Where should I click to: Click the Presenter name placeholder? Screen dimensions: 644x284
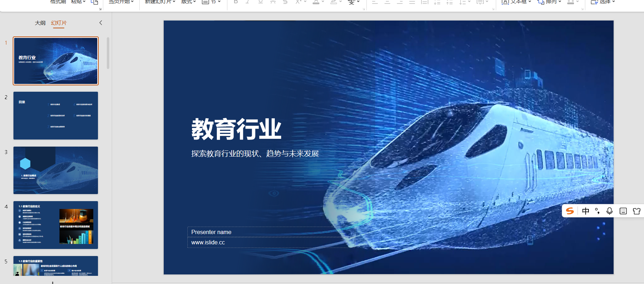[211, 232]
